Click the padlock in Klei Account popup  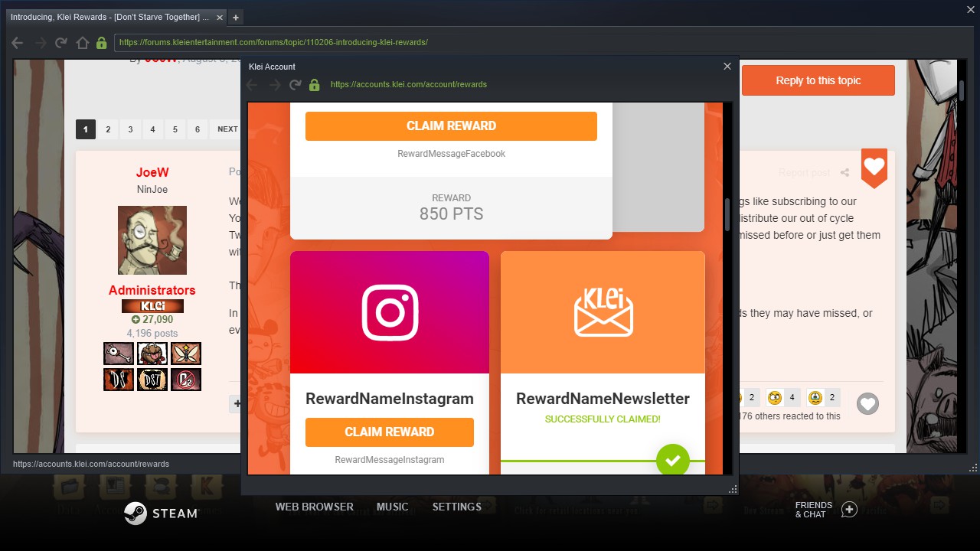pos(314,85)
